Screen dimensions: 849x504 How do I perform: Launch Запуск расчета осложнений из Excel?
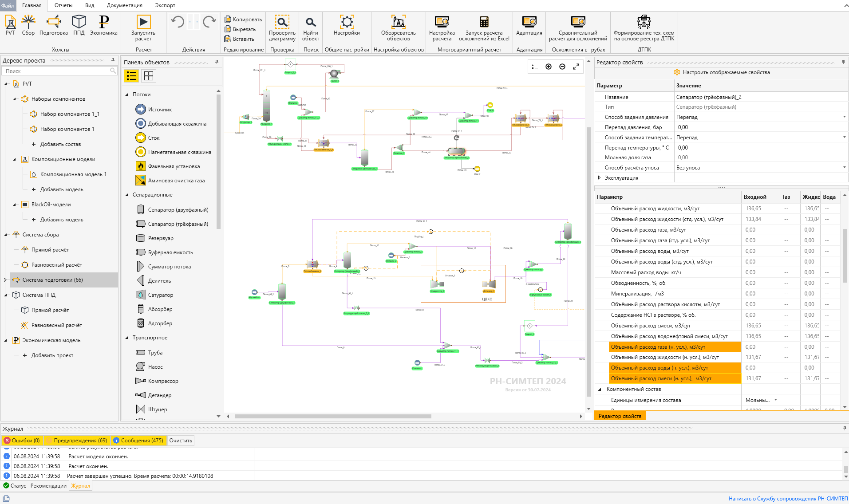click(x=484, y=28)
